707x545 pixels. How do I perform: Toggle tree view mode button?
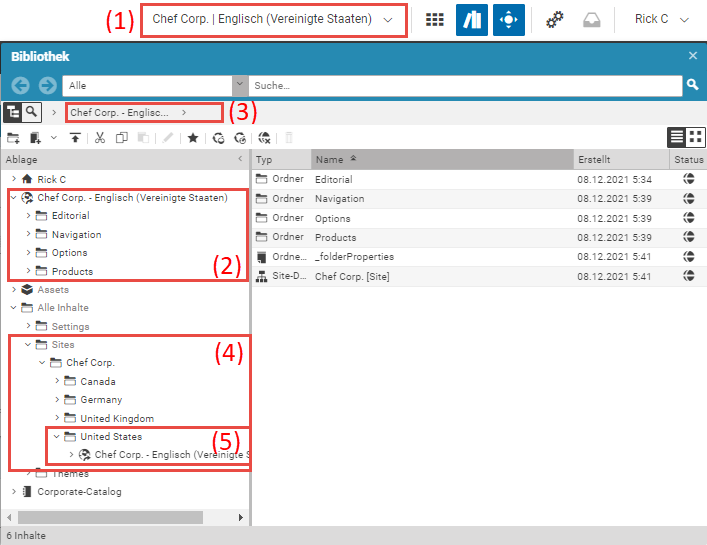click(x=14, y=112)
